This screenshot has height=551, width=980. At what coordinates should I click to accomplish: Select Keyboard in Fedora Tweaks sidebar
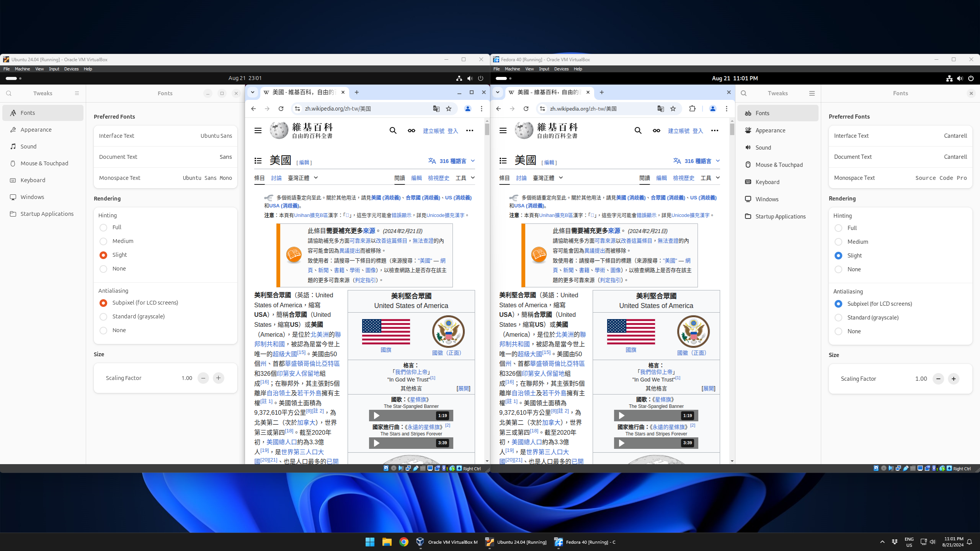point(778,182)
